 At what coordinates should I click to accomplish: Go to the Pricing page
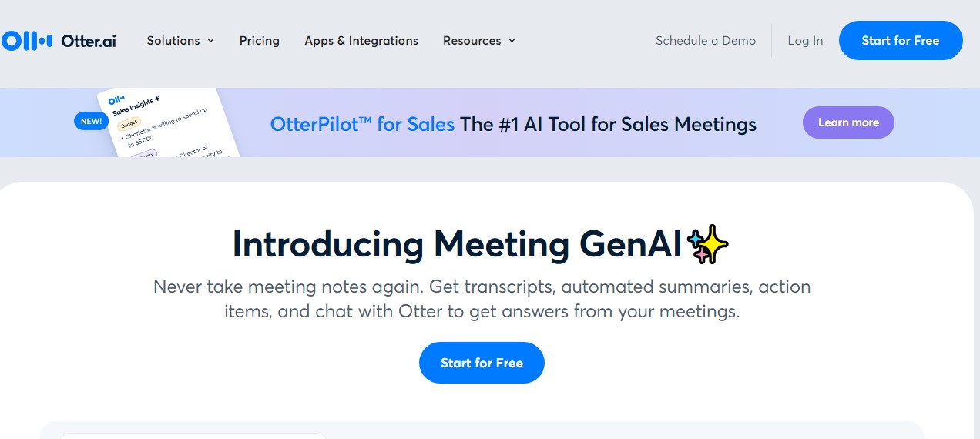click(259, 41)
